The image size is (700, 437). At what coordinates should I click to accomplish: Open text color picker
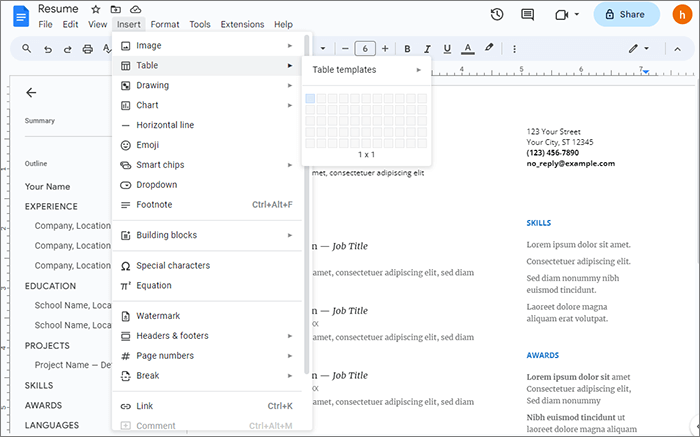click(467, 49)
